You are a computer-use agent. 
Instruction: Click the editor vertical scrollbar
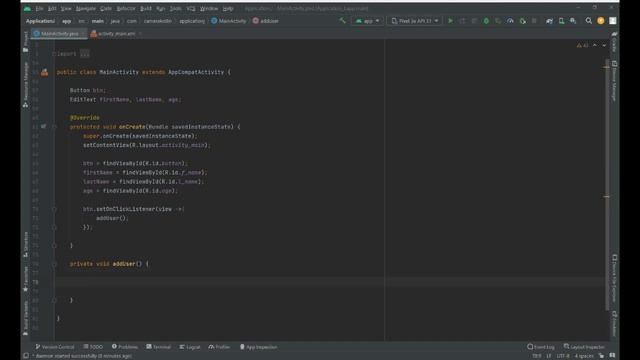(607, 184)
